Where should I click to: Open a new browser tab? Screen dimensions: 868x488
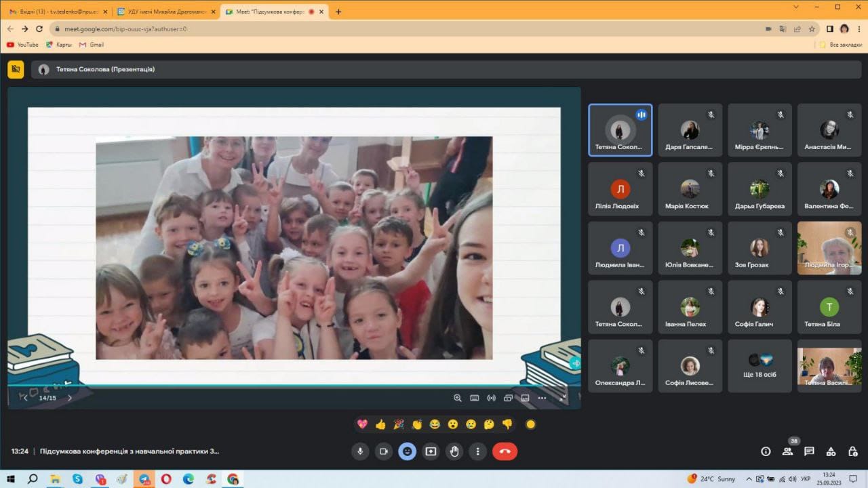pos(338,12)
